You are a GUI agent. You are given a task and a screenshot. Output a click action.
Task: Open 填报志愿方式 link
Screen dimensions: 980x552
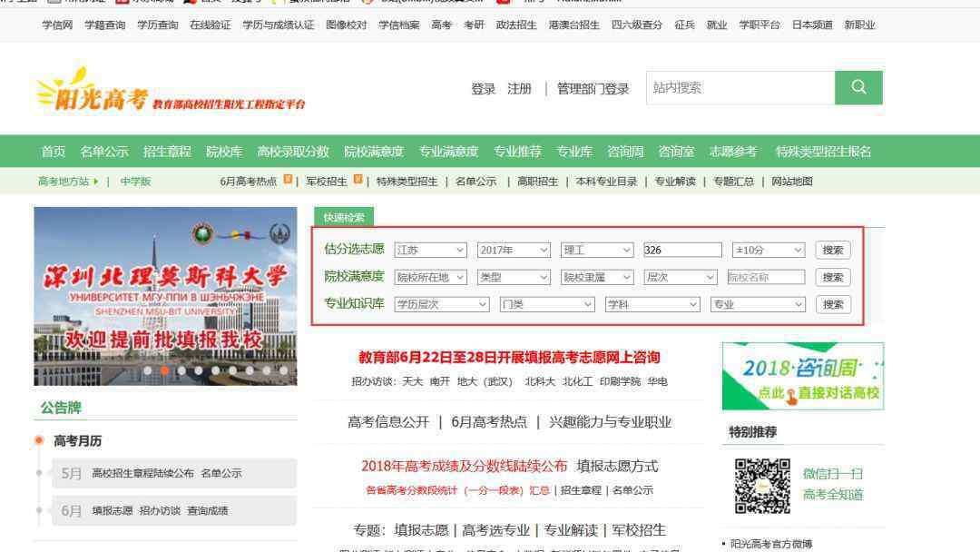coord(617,467)
